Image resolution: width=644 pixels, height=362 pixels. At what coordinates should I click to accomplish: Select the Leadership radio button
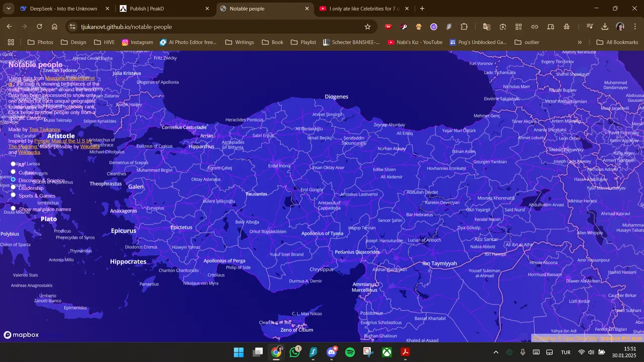[13, 187]
